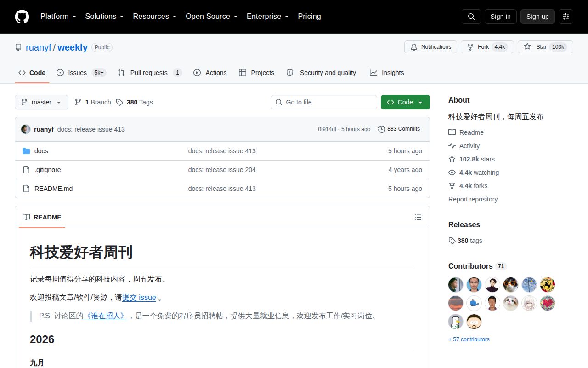588x368 pixels.
Task: Open the whale contributor avatar
Action: pos(474,303)
